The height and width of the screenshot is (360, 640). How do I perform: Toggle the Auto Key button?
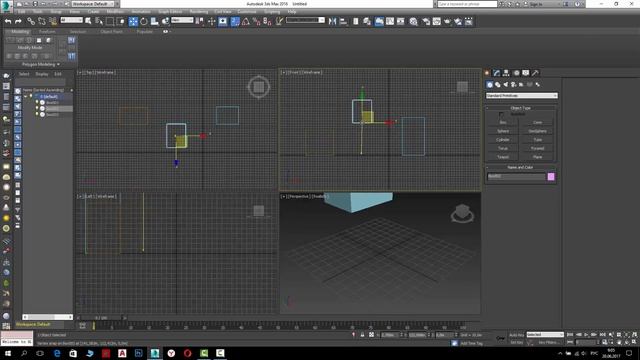516,335
